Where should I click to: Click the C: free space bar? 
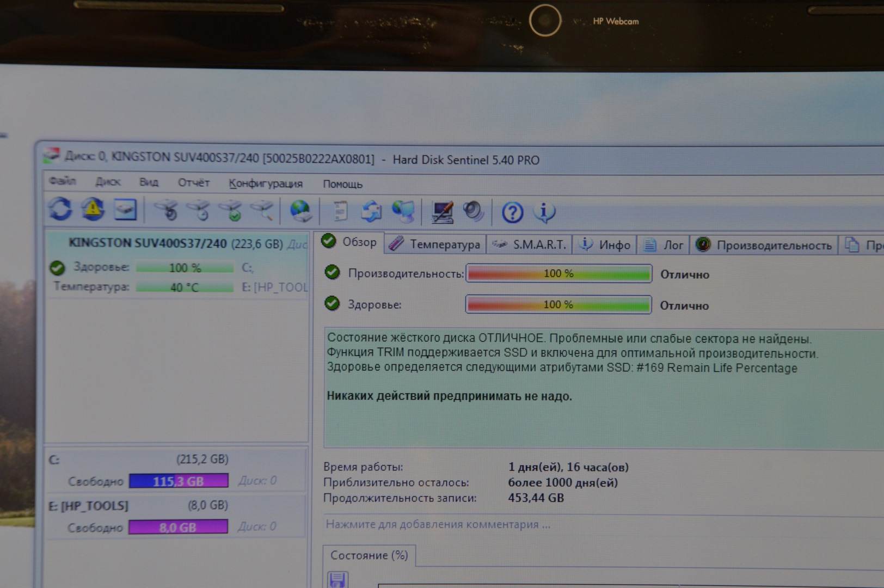pos(179,481)
